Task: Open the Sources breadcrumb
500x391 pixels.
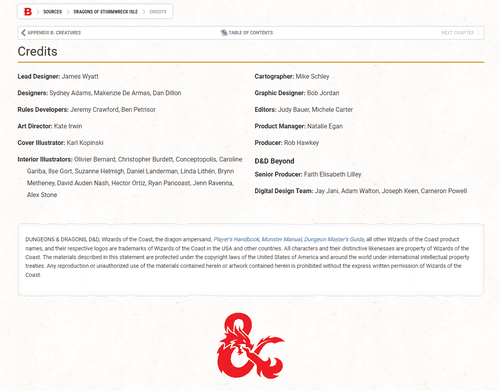Action: (x=53, y=12)
